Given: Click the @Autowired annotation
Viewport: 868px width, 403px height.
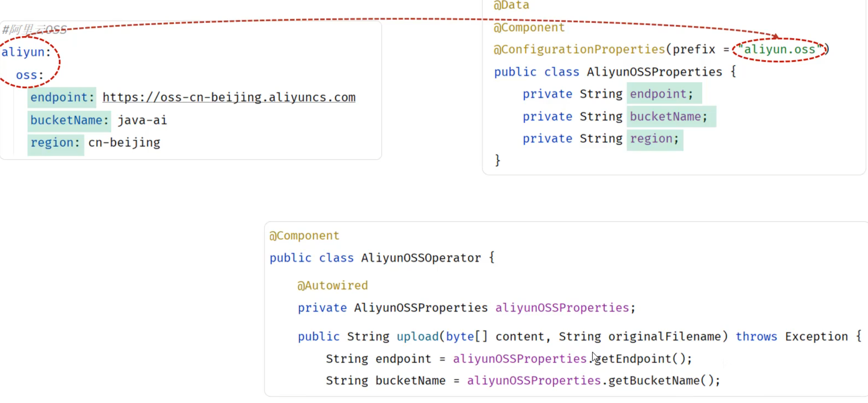Looking at the screenshot, I should coord(333,285).
